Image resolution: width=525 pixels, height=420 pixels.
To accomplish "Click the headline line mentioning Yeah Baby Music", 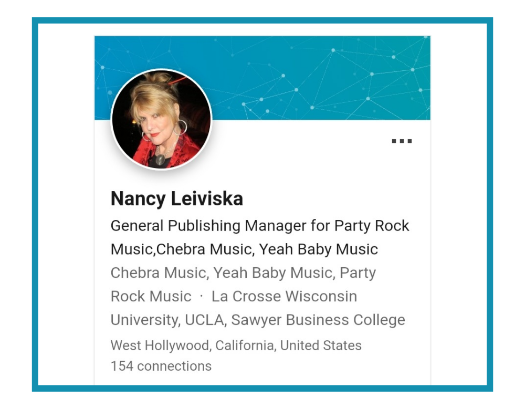I will tap(244, 249).
